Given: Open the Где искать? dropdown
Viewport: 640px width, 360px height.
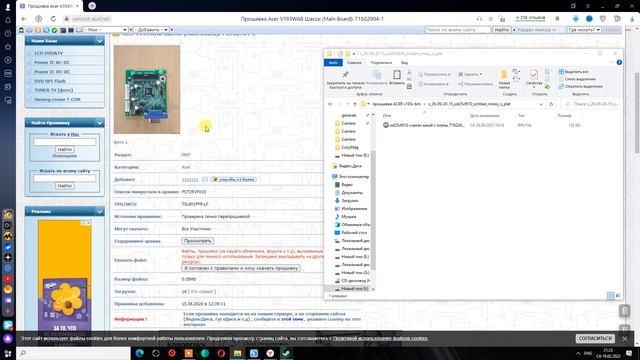Looking at the screenshot, I should point(584,30).
